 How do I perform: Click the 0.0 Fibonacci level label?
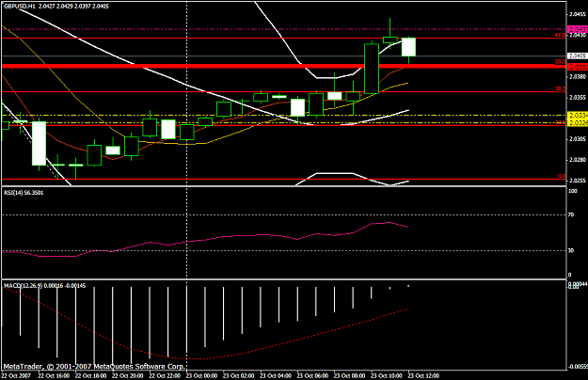tap(562, 176)
